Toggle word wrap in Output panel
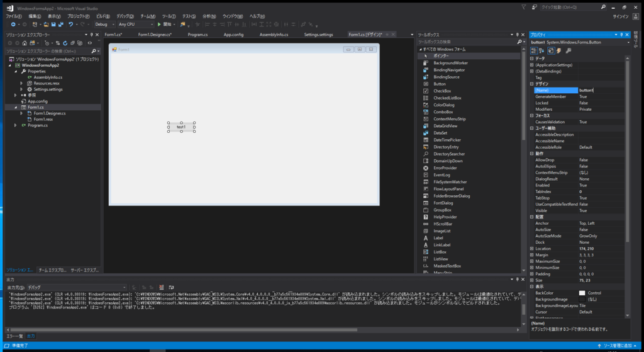The width and height of the screenshot is (644, 352). click(x=171, y=287)
